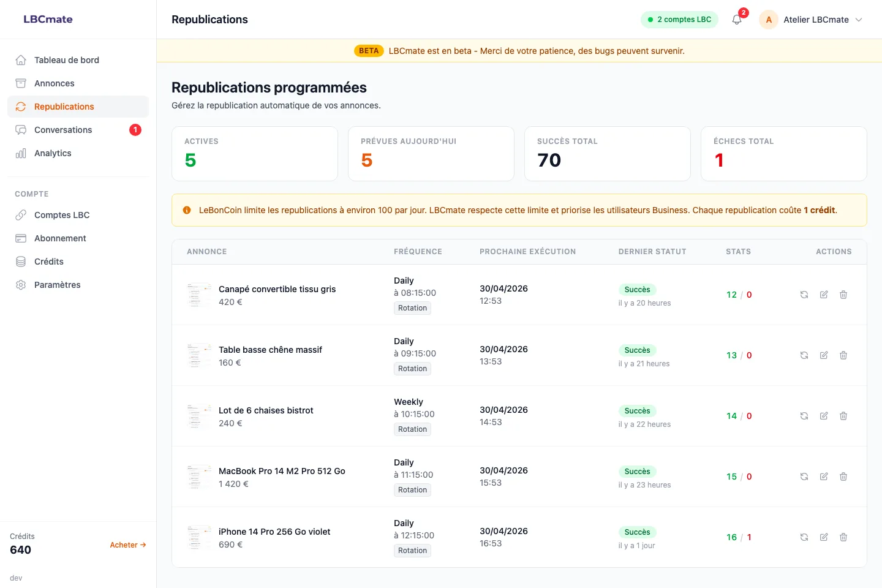Click the LBCmate logo
This screenshot has width=882, height=588.
pyautogui.click(x=48, y=19)
